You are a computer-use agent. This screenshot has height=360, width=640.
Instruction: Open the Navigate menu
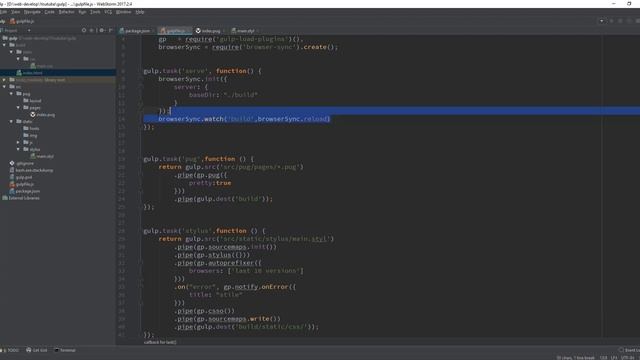[x=32, y=12]
